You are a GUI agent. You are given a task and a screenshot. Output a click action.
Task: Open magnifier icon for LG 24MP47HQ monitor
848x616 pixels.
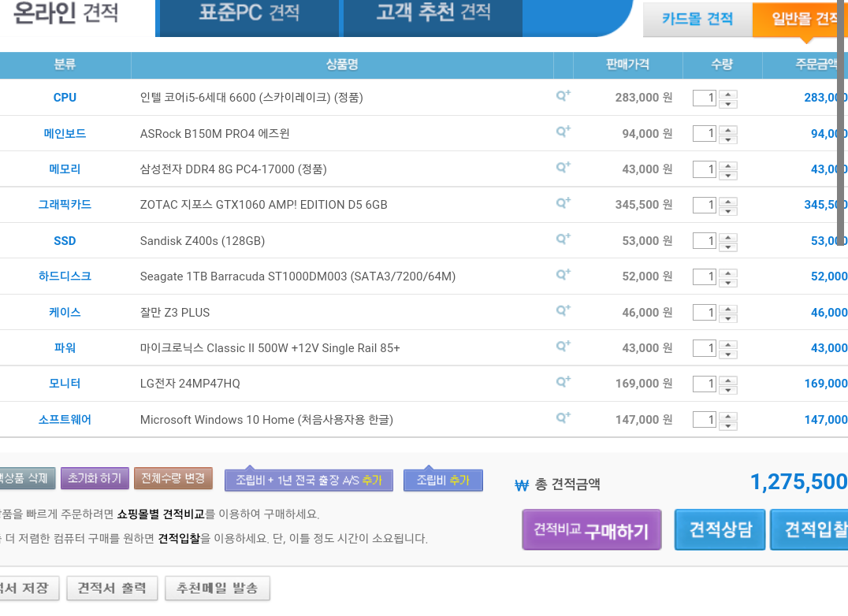pyautogui.click(x=563, y=382)
